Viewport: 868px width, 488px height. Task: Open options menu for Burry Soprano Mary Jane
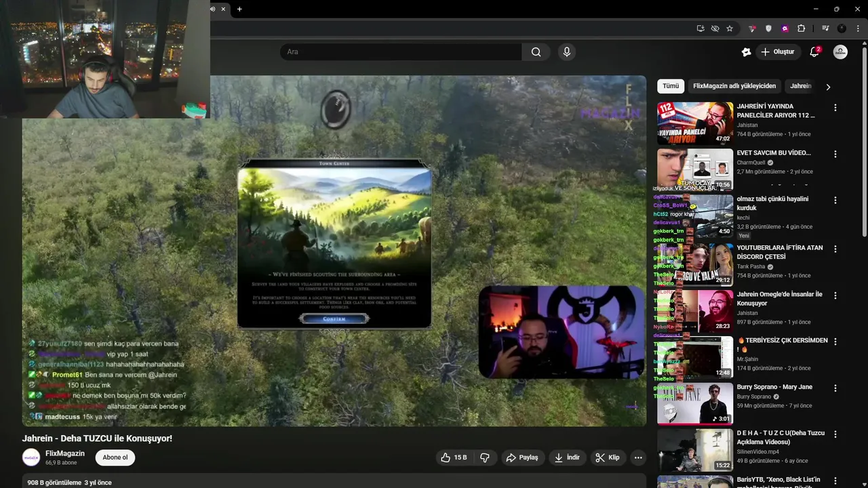coord(835,388)
